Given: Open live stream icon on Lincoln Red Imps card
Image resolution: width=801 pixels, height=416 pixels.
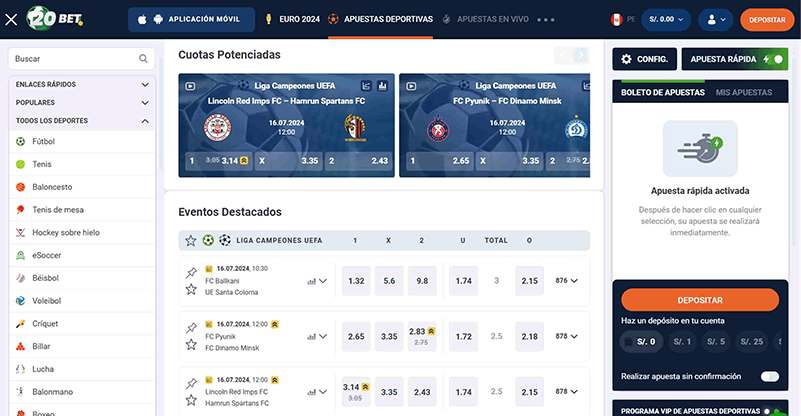Looking at the screenshot, I should pos(190,86).
